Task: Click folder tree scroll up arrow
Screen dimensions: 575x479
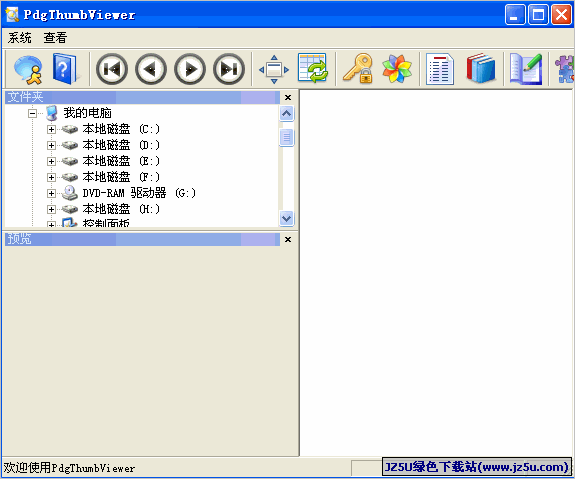Action: pos(286,114)
